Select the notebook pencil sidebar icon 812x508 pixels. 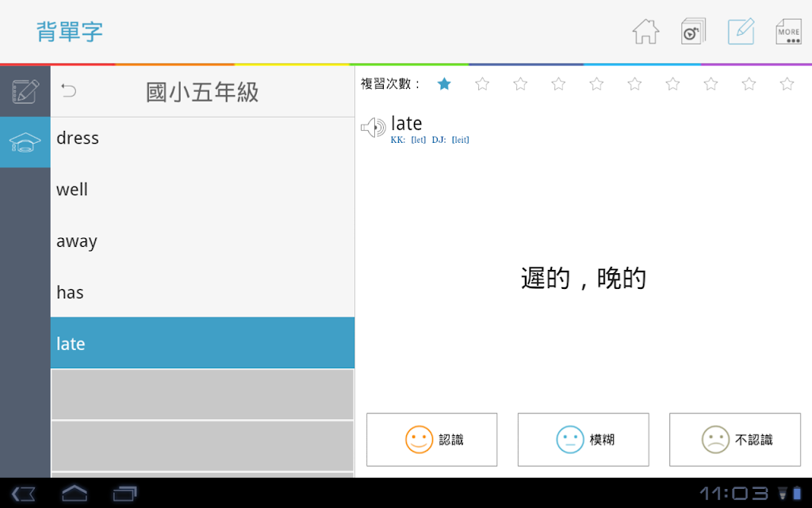25,91
